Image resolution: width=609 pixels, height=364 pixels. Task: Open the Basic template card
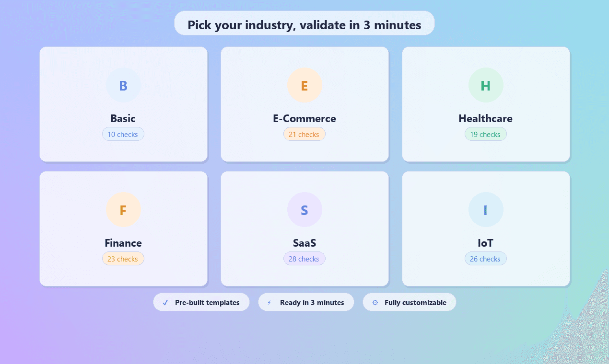pyautogui.click(x=123, y=103)
